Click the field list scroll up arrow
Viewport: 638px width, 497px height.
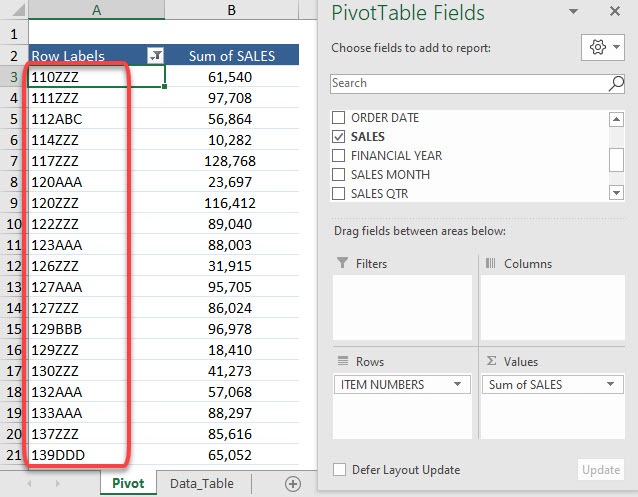616,119
